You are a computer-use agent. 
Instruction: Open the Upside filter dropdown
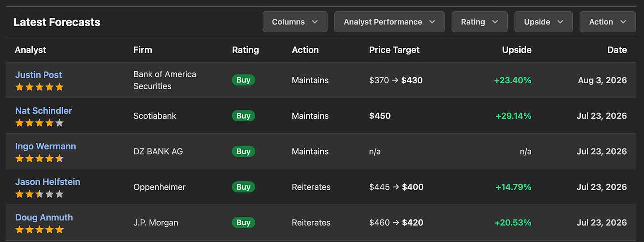point(544,22)
